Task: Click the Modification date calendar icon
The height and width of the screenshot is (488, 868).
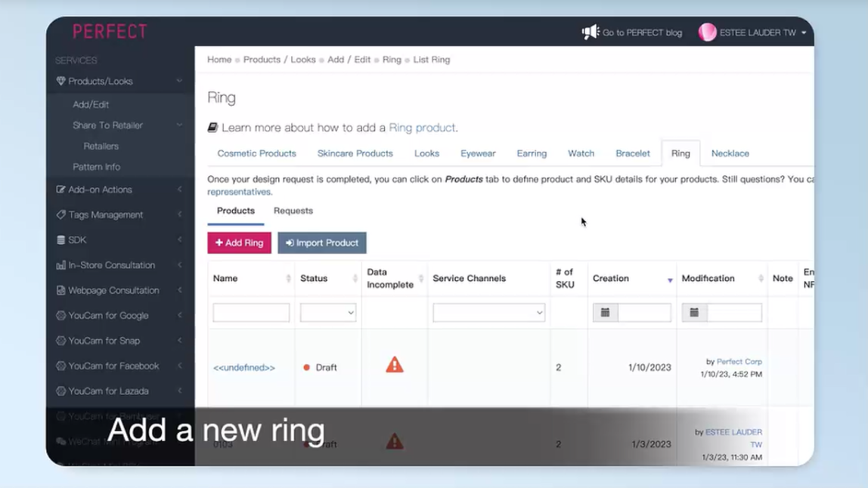Action: click(694, 313)
